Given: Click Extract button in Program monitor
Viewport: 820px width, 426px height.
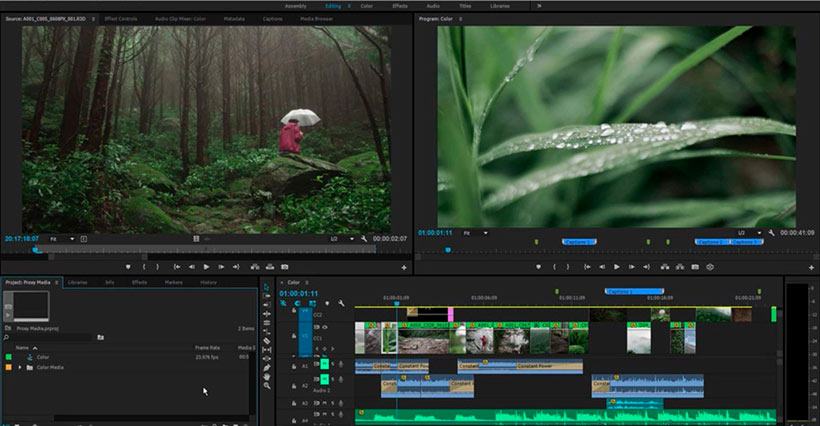Looking at the screenshot, I should pyautogui.click(x=680, y=267).
